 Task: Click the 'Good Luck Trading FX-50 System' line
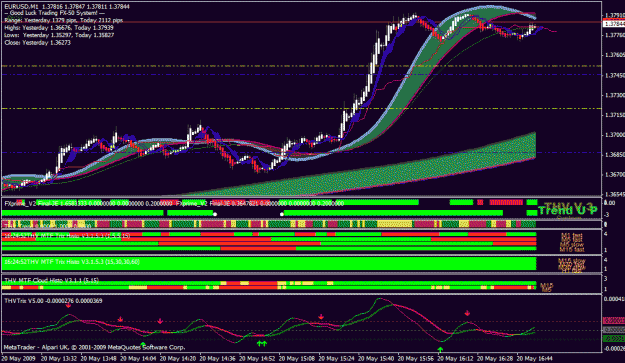click(x=55, y=13)
